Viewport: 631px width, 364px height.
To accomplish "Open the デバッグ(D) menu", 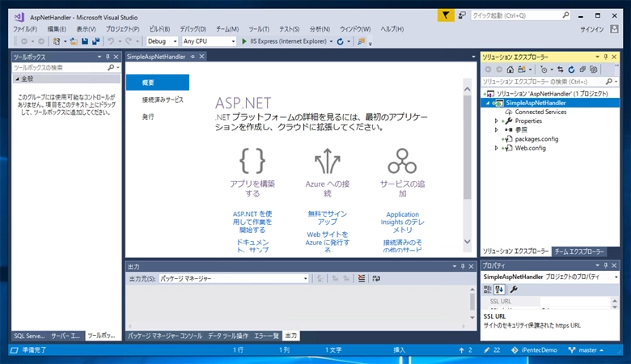I will [x=193, y=29].
